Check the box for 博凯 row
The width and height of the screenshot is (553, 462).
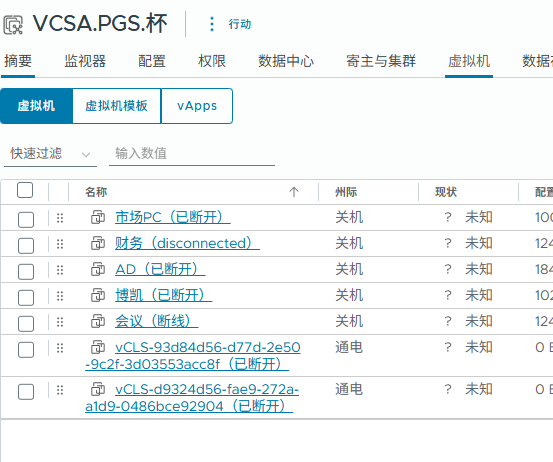point(26,298)
